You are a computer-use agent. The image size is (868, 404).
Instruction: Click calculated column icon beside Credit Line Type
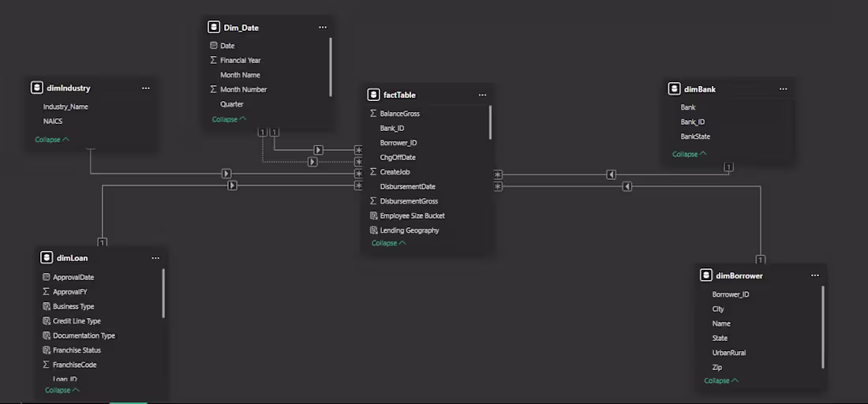47,321
